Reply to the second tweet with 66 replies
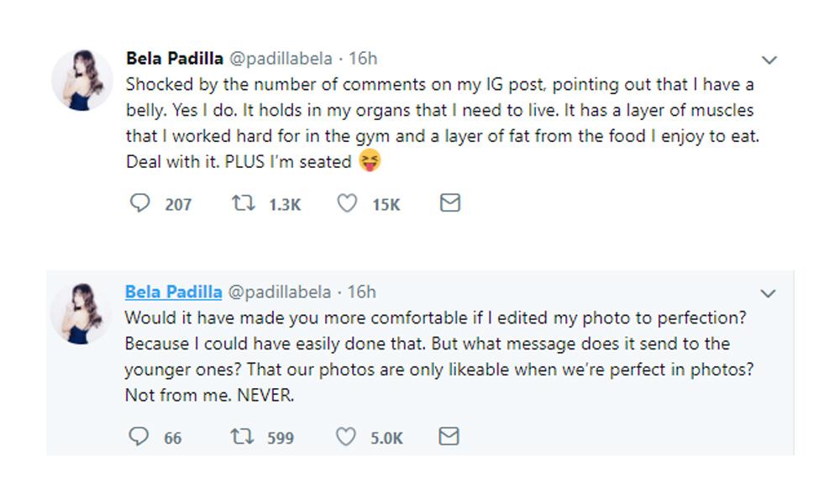The image size is (840, 504). (x=139, y=437)
